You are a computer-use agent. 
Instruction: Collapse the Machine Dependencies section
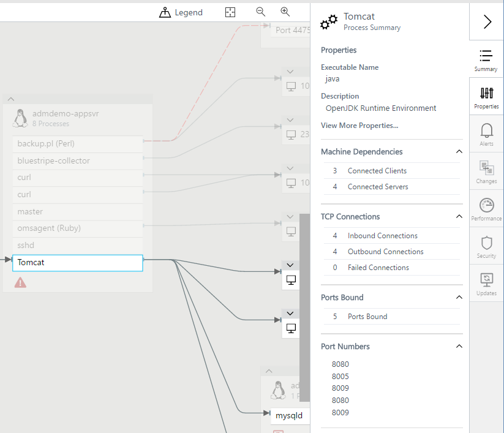point(459,151)
